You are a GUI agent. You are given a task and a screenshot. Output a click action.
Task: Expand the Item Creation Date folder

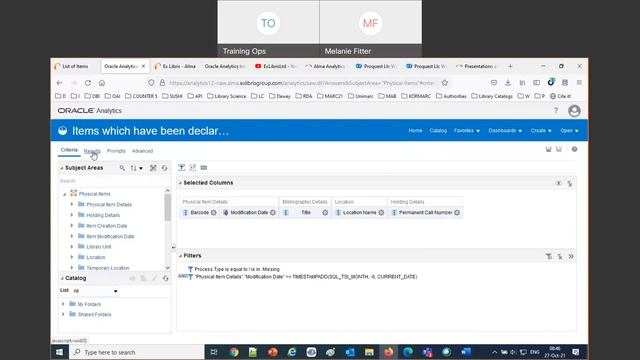tap(72, 225)
